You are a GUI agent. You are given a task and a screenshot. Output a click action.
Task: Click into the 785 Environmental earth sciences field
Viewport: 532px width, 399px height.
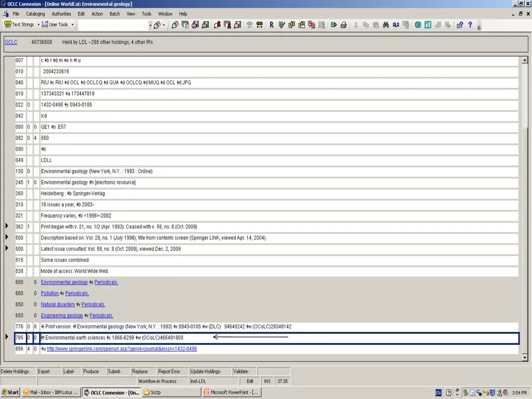(279, 338)
